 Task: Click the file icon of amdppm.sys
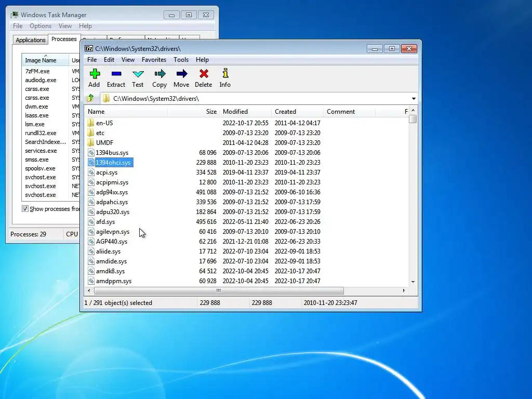point(91,281)
